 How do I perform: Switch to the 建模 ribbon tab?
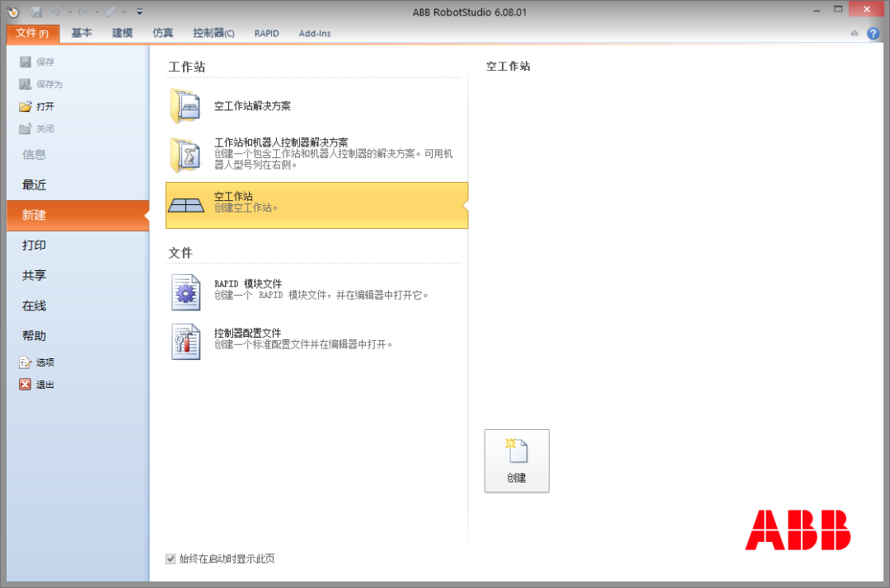point(122,34)
